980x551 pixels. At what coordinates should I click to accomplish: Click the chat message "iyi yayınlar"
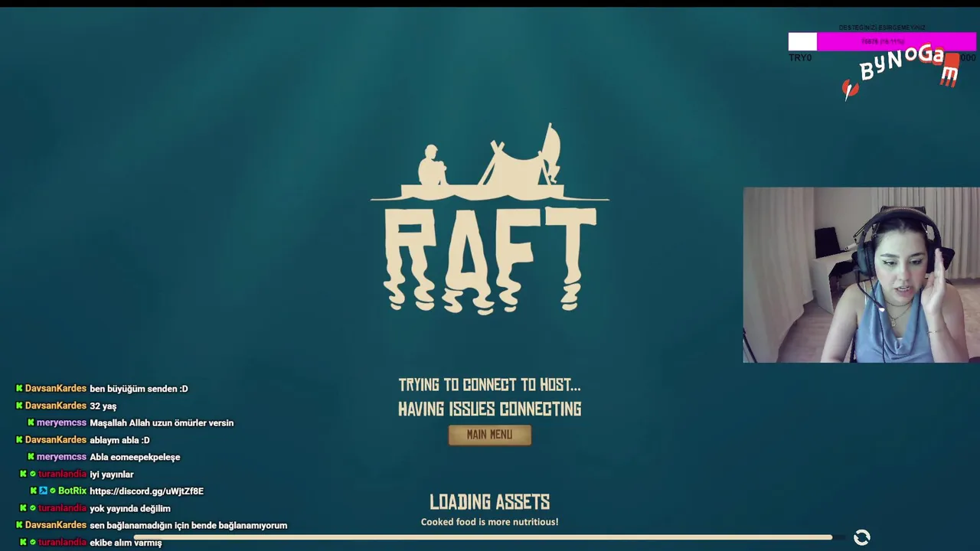coord(112,474)
